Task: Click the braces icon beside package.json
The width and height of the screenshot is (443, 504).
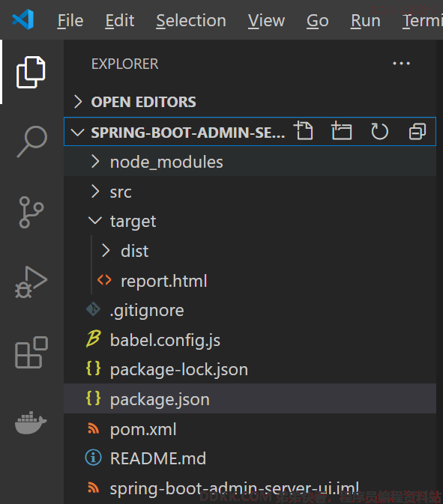Action: [93, 398]
